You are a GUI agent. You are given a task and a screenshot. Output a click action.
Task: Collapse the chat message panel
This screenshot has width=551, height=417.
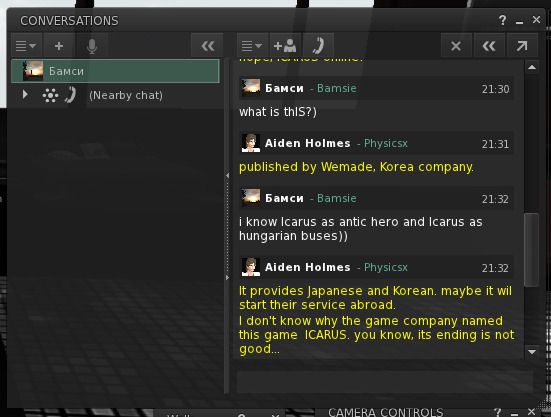pyautogui.click(x=489, y=46)
